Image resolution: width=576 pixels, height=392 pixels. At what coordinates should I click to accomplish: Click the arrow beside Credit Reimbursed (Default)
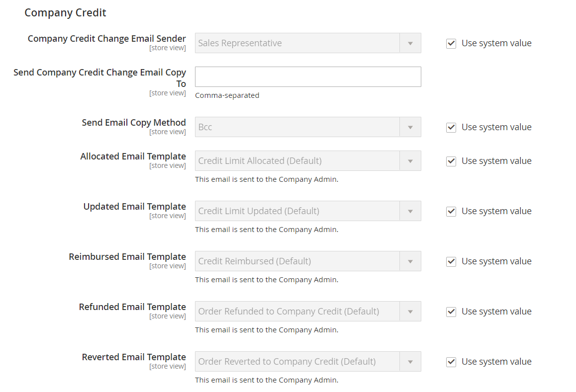point(410,261)
